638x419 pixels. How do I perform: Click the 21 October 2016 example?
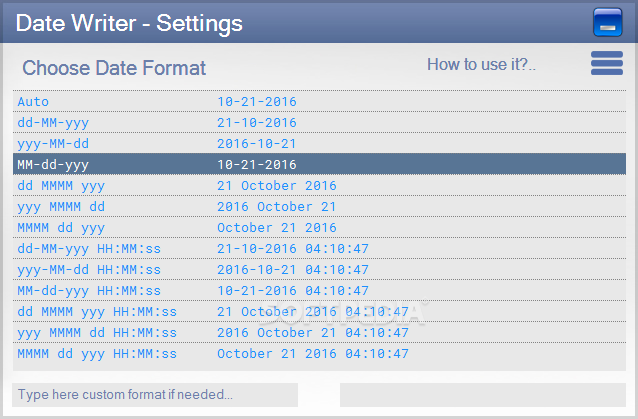(x=277, y=185)
